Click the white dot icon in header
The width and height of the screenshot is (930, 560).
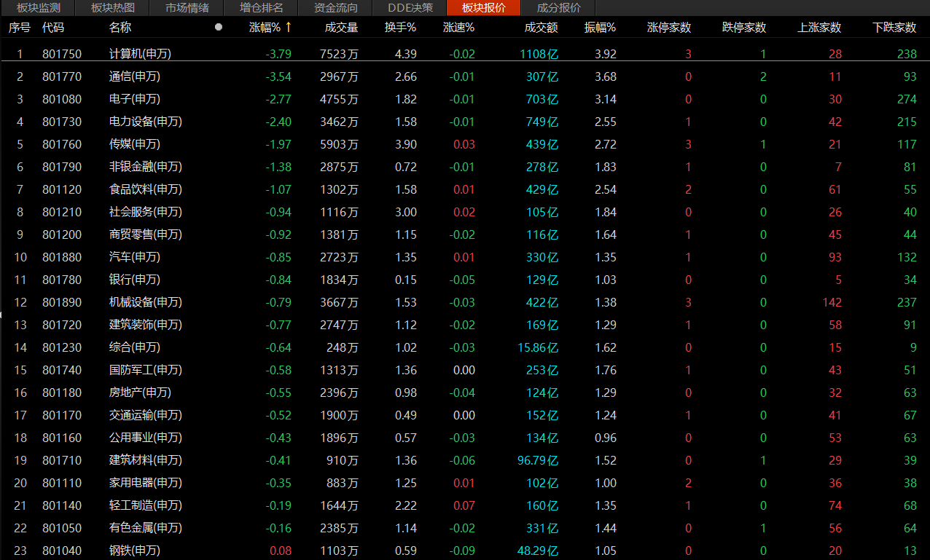[219, 27]
